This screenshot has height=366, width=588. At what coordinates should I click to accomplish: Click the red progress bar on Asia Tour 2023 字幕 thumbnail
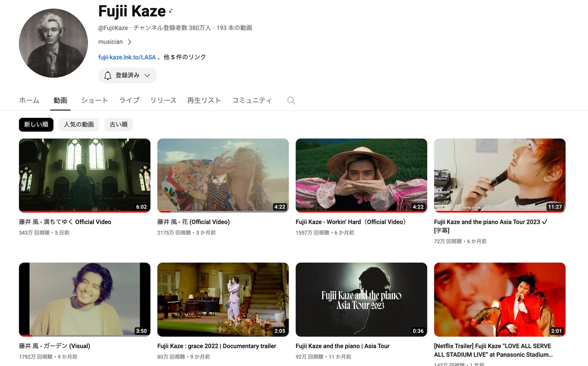(500, 211)
